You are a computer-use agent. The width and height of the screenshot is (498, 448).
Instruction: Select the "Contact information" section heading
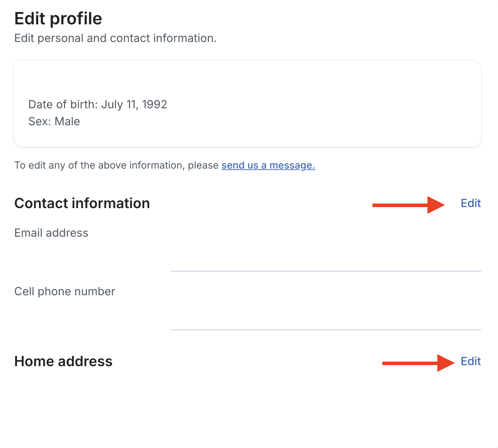82,203
